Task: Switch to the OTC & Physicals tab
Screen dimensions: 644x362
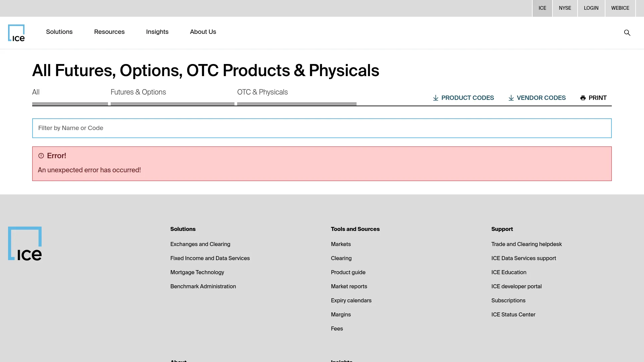Action: (297, 97)
